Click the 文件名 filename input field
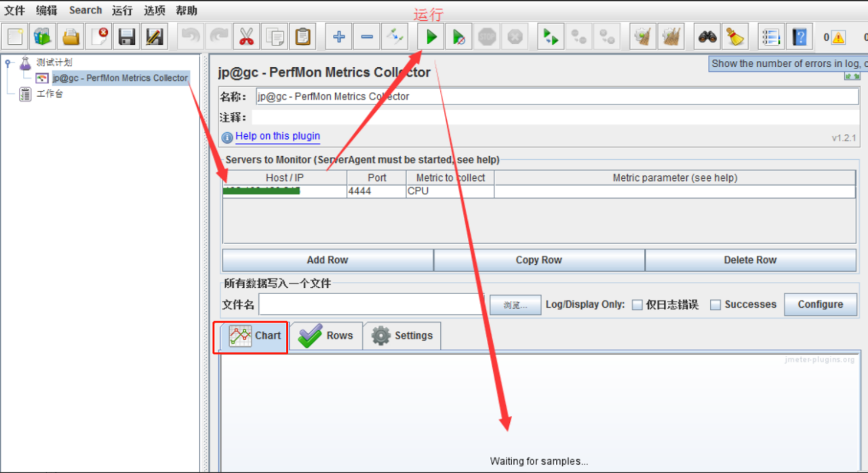 [372, 304]
